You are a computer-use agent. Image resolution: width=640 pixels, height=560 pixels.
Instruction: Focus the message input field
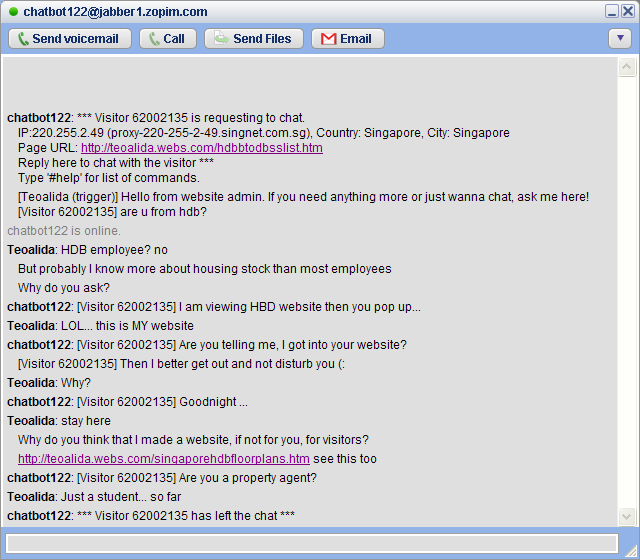[x=311, y=544]
